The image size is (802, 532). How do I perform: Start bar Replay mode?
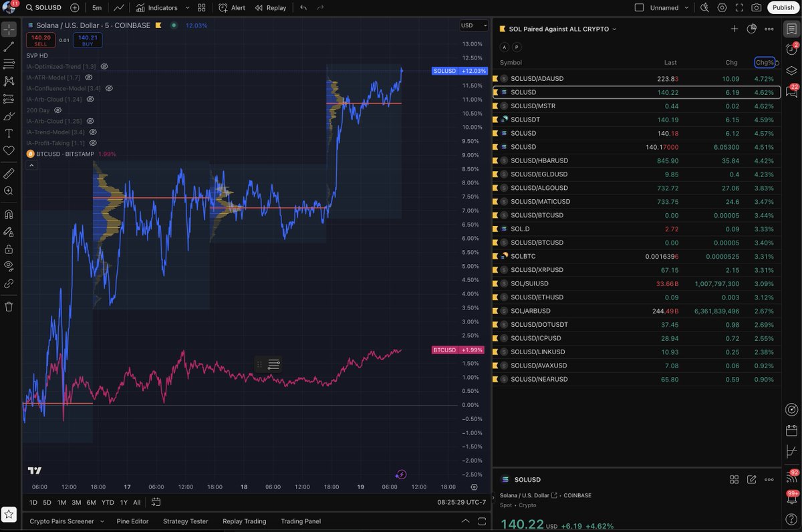tap(271, 8)
